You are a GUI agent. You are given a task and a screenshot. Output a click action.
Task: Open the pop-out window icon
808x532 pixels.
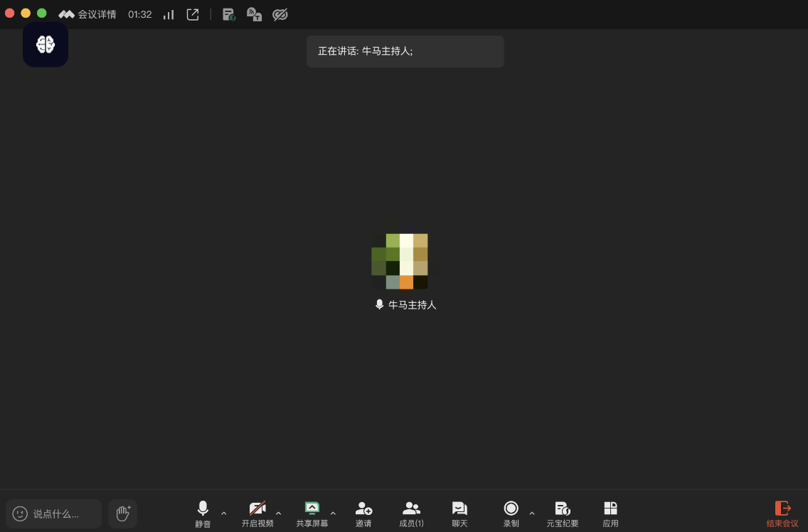tap(192, 14)
